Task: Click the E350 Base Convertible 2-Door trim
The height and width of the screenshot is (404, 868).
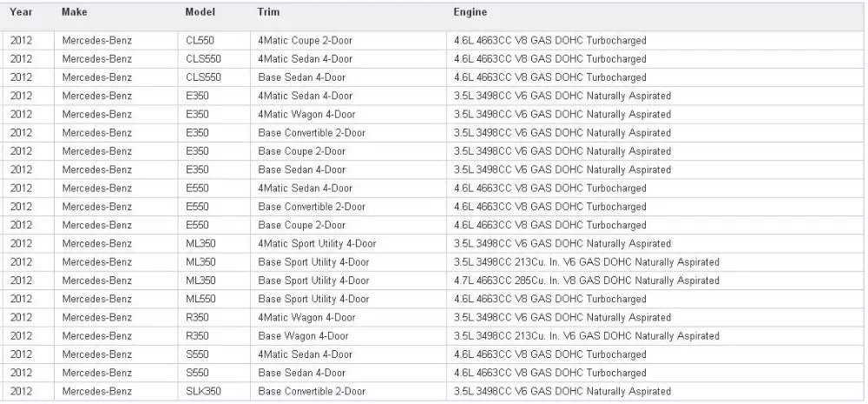Action: pyautogui.click(x=312, y=133)
